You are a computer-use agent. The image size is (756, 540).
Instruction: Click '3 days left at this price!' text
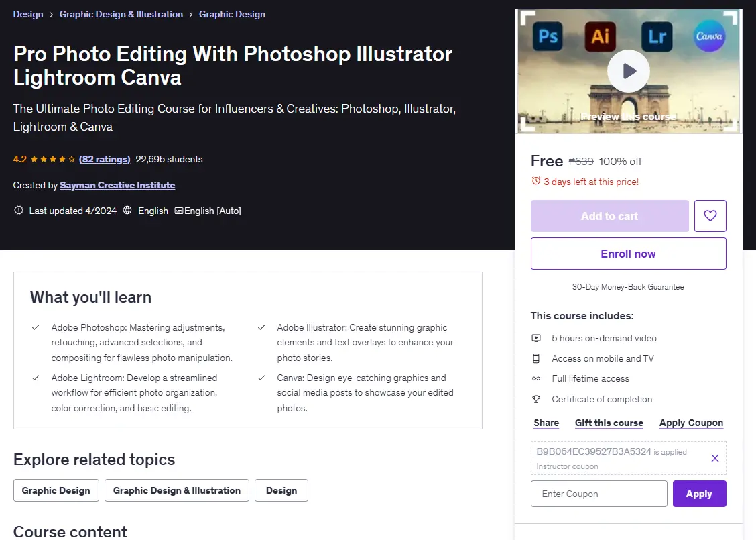pyautogui.click(x=591, y=182)
